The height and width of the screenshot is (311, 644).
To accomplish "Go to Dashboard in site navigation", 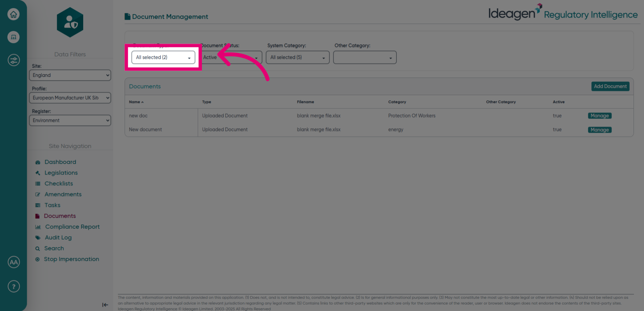I will click(60, 162).
